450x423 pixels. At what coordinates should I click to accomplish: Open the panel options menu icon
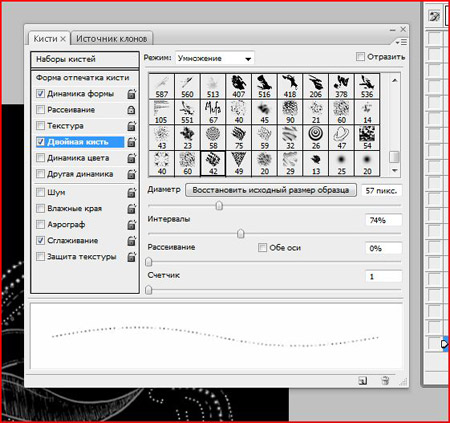click(x=401, y=42)
